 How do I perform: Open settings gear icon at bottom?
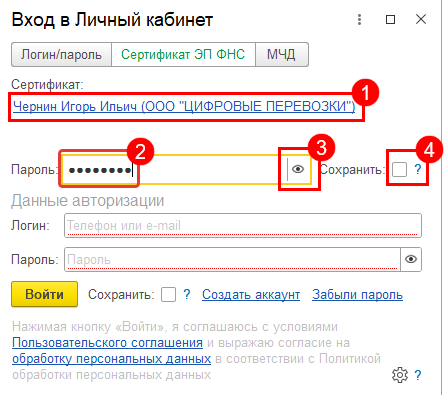pos(400,375)
